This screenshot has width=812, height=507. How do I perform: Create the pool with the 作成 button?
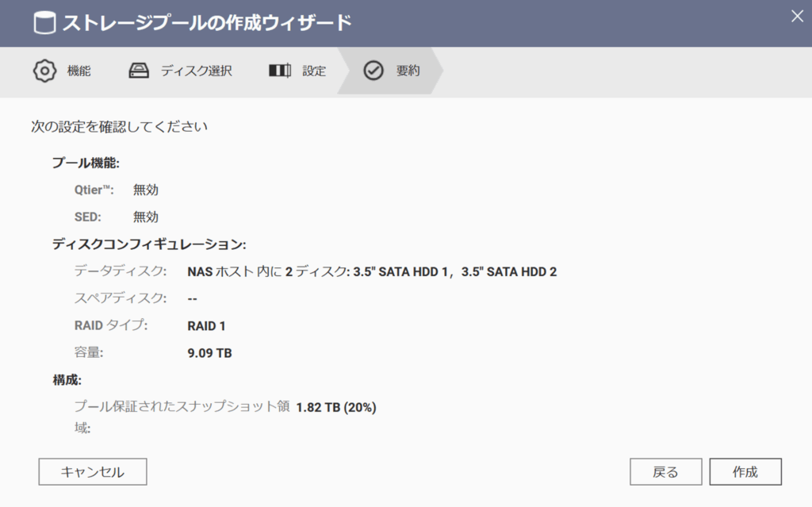(x=745, y=472)
